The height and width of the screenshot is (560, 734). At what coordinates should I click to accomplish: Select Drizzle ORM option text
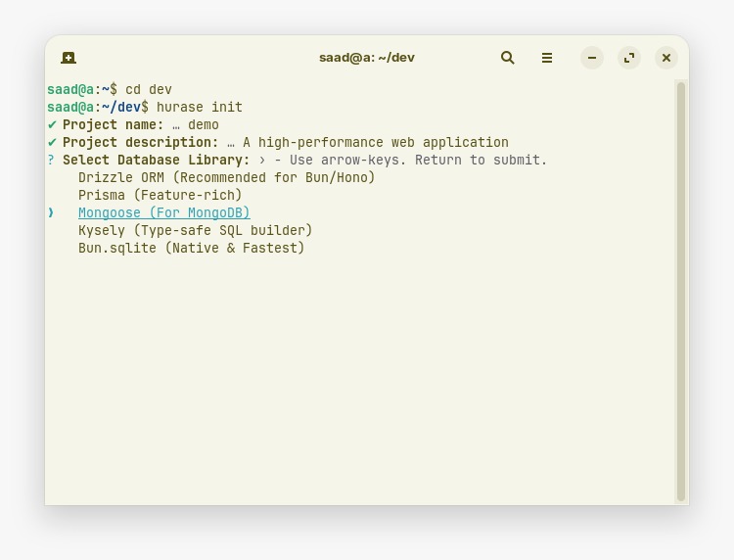(227, 177)
